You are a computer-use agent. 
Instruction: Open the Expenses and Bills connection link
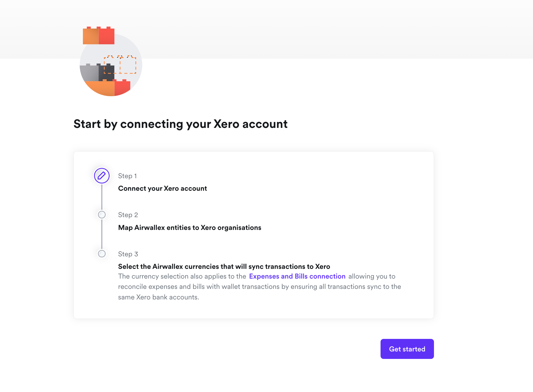(x=297, y=276)
